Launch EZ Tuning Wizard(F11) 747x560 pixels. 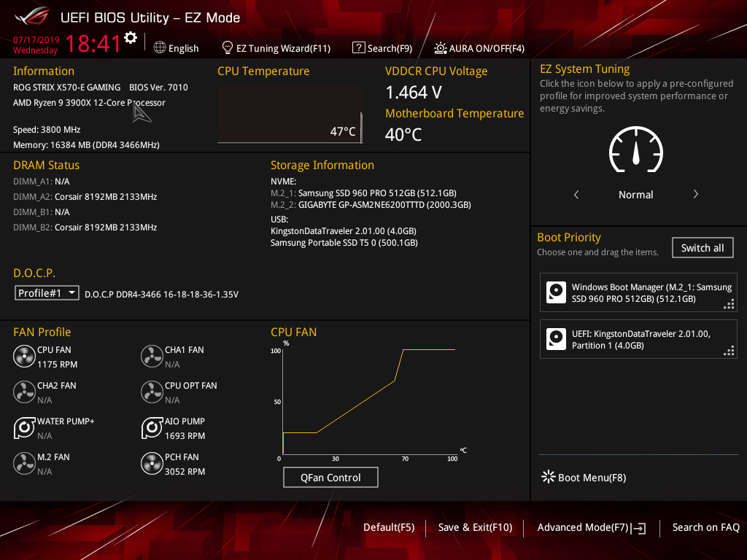point(284,48)
